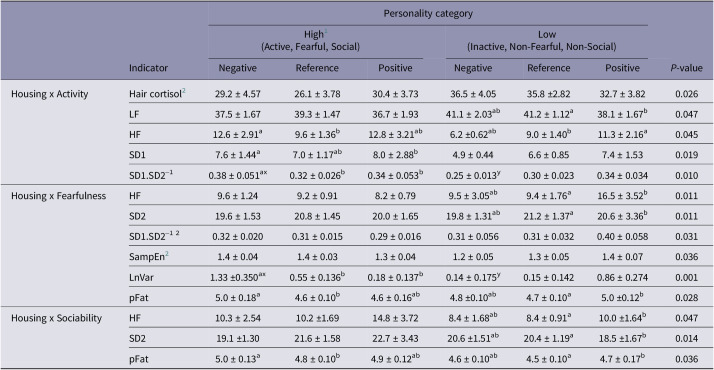Click the 0.026 P-value for Hair cortisol
The width and height of the screenshot is (714, 370).
click(687, 94)
